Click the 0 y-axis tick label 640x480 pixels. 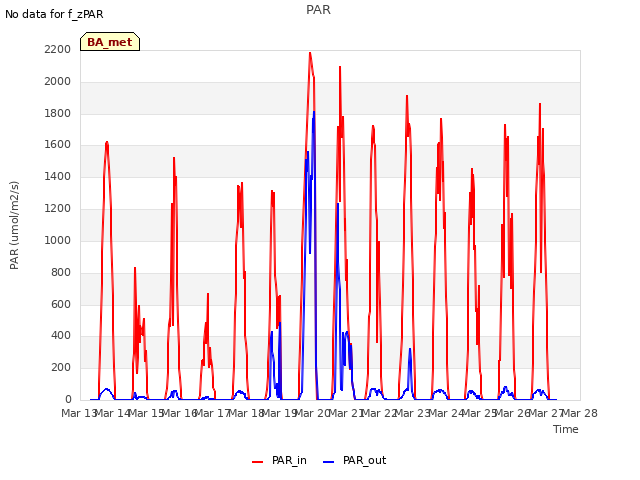[68, 399]
